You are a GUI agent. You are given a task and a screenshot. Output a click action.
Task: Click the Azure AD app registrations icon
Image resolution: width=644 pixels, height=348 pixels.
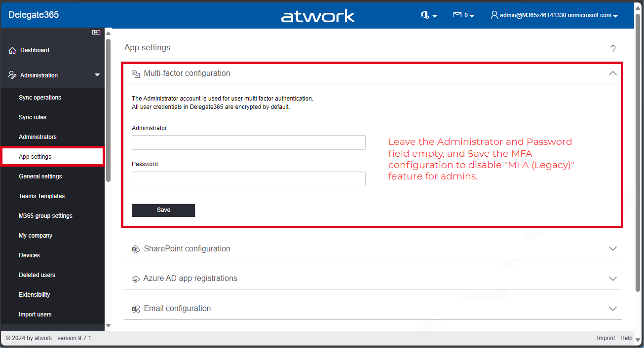pos(136,279)
